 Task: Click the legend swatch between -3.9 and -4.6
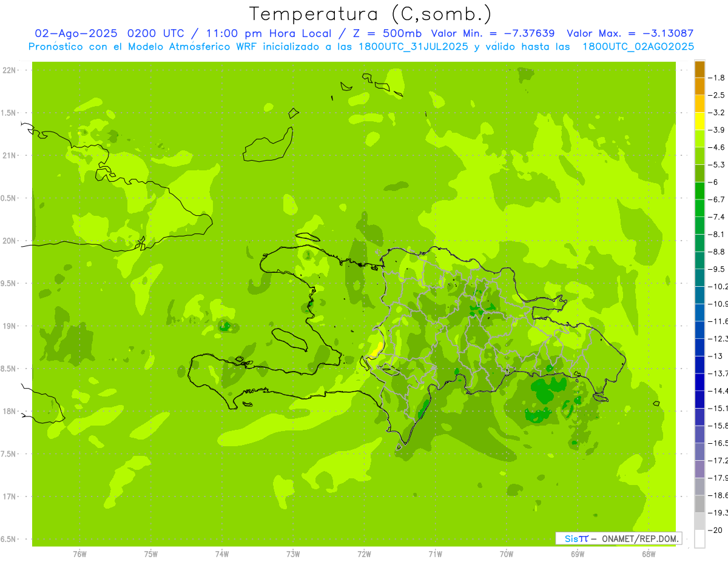pos(699,138)
